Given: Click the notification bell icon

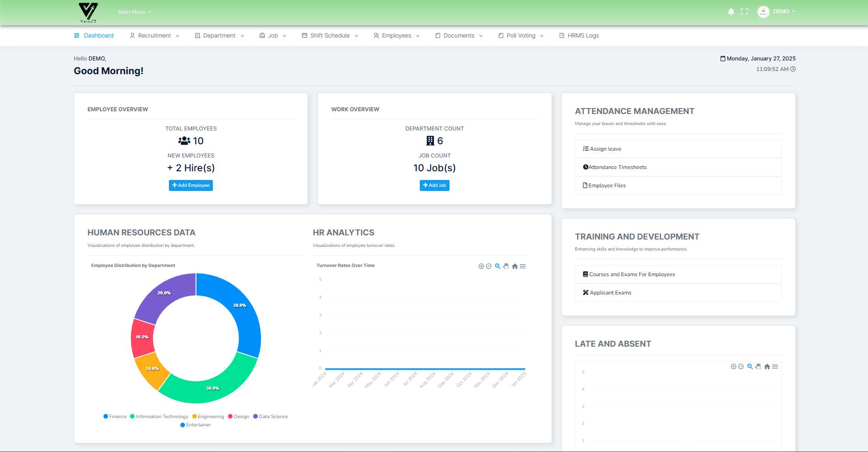Looking at the screenshot, I should [731, 11].
